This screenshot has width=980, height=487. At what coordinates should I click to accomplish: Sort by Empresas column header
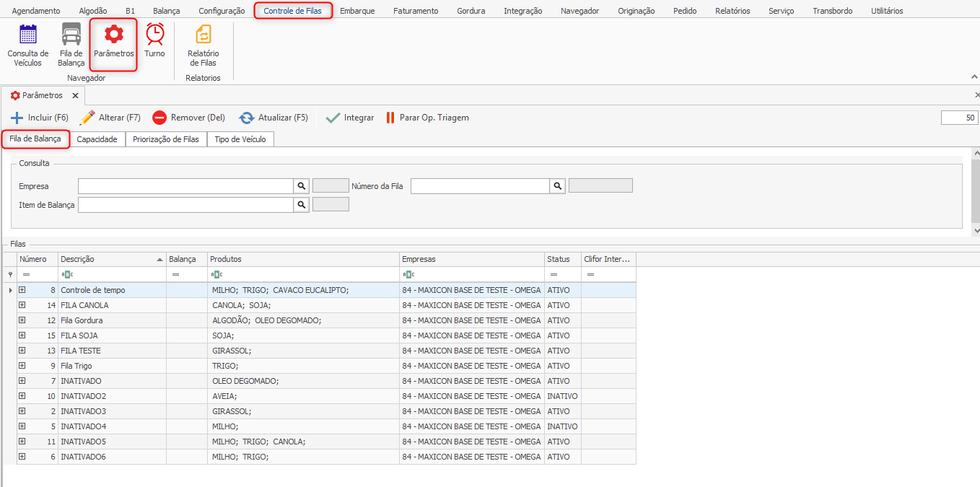[472, 259]
